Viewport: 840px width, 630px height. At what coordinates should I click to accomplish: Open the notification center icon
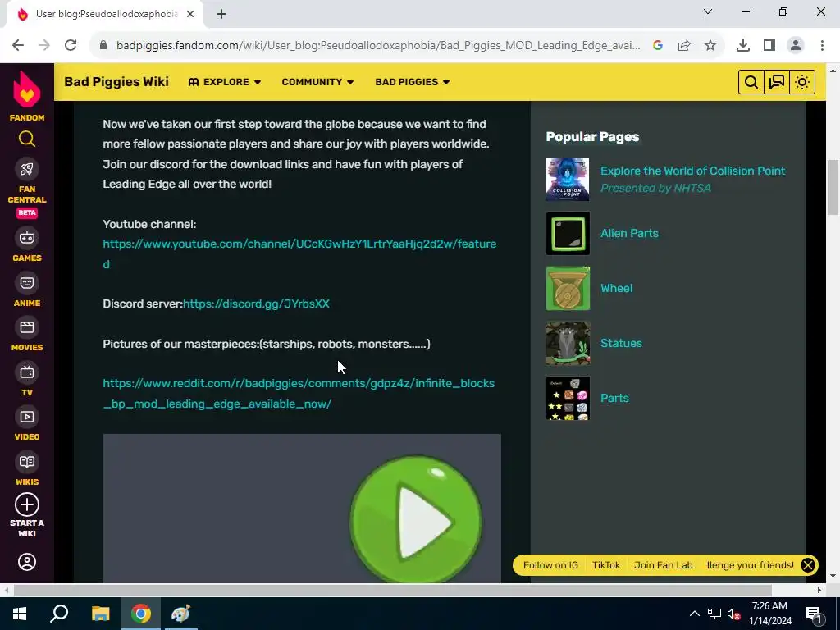(814, 614)
